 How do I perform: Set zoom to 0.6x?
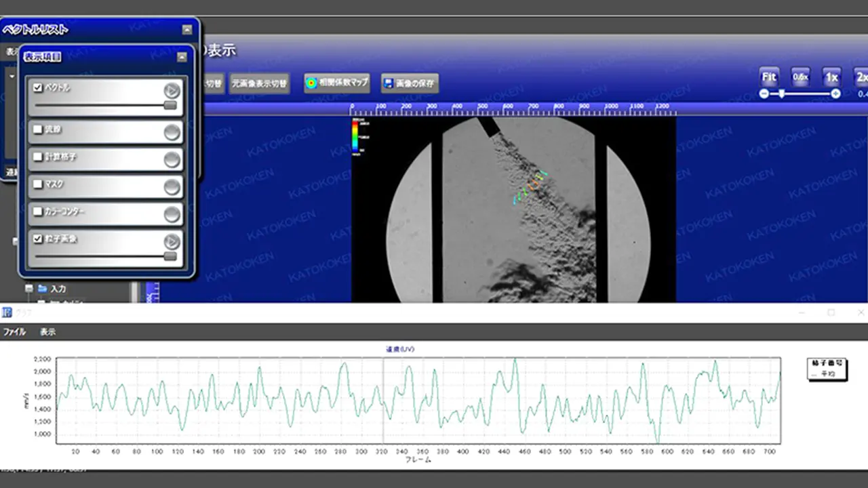click(x=801, y=77)
